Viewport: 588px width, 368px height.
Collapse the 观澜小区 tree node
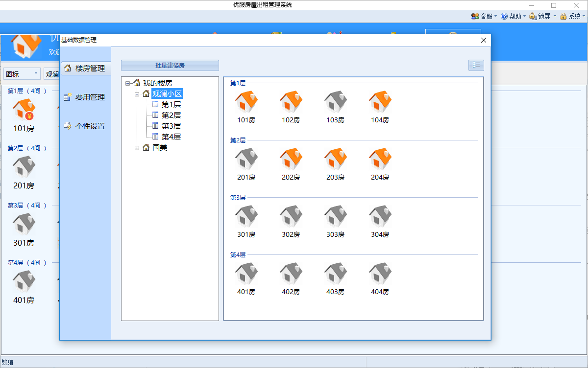pos(137,94)
